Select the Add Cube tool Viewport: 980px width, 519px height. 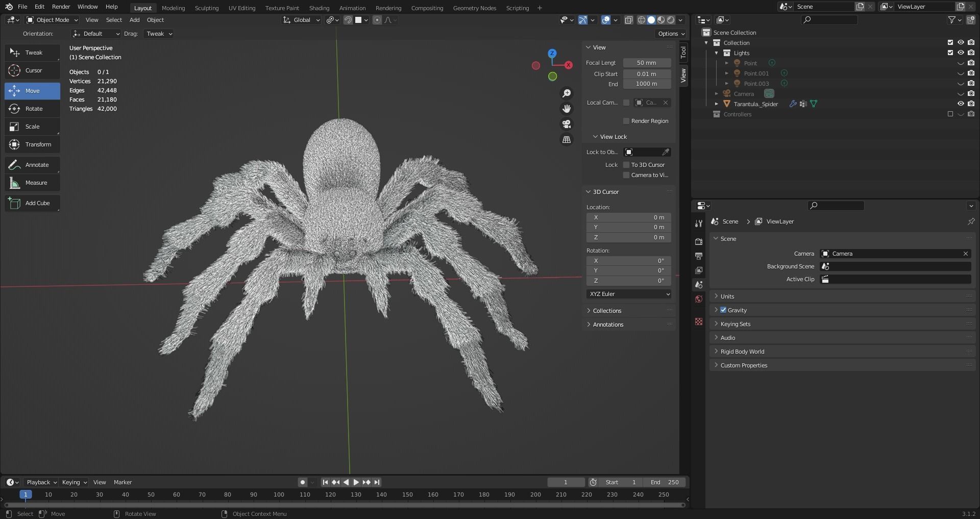tap(32, 203)
